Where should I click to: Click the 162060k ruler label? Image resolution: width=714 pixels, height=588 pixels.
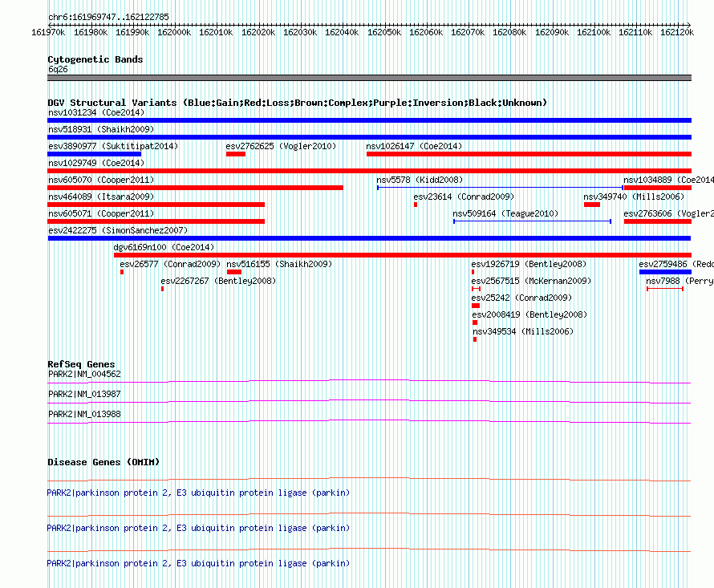point(426,33)
